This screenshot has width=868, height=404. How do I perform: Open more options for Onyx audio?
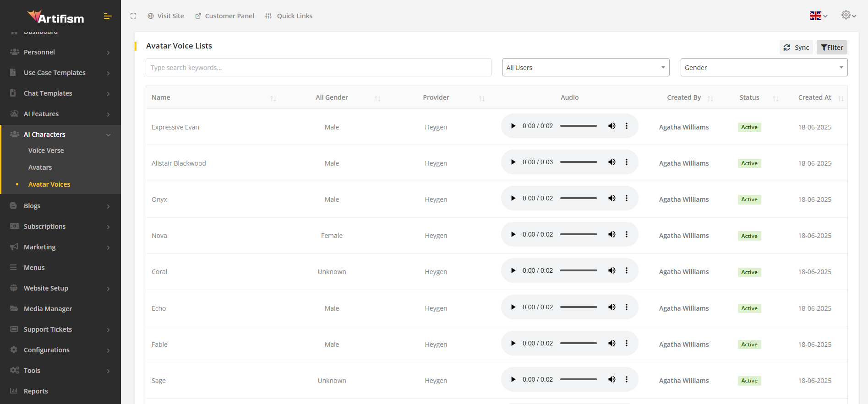627,199
